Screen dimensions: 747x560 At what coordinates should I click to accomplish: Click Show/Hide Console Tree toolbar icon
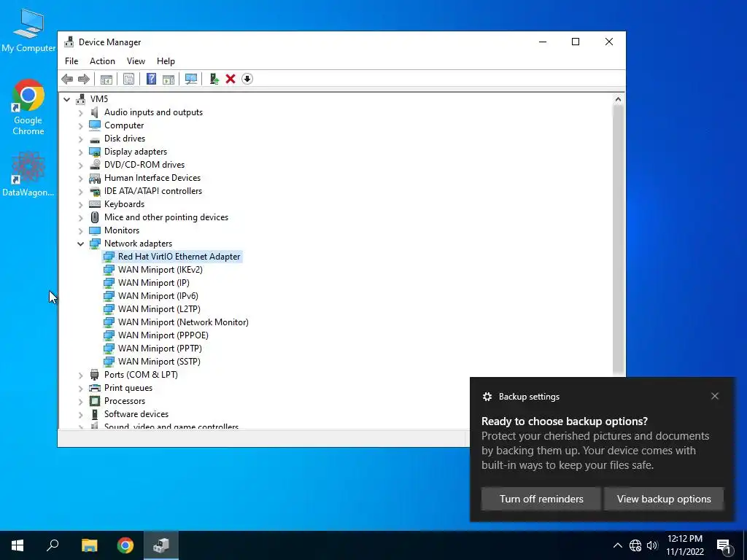(107, 79)
